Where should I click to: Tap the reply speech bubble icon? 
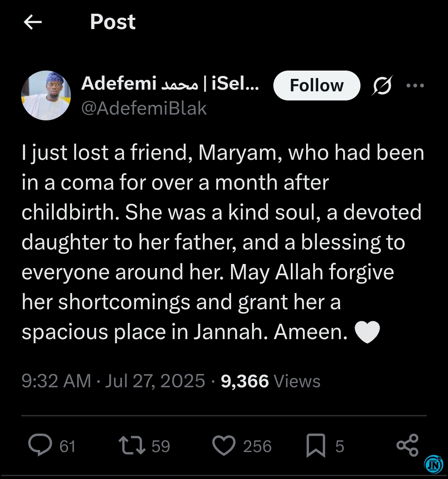40,445
